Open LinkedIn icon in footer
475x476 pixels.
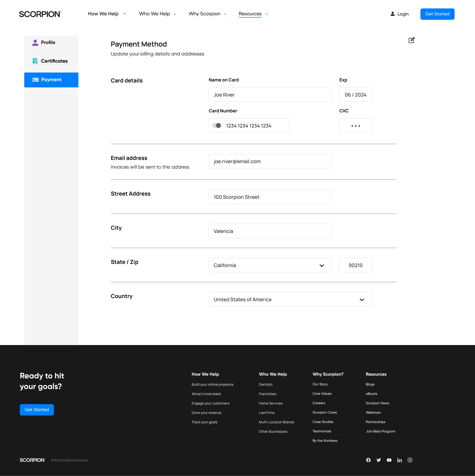[399, 460]
